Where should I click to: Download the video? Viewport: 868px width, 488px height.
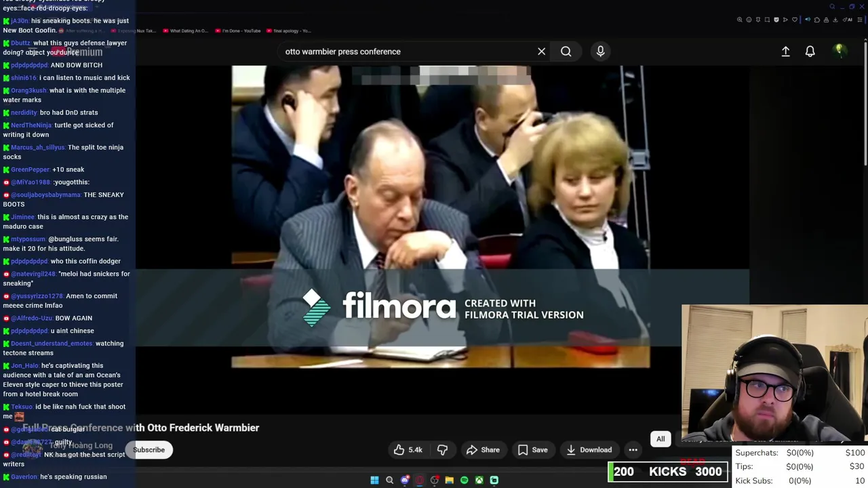click(589, 449)
